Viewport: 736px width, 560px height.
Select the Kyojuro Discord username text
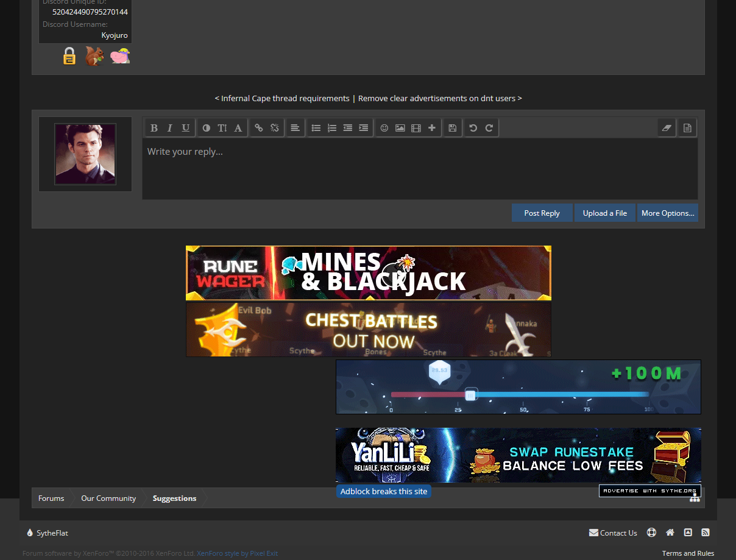(115, 35)
